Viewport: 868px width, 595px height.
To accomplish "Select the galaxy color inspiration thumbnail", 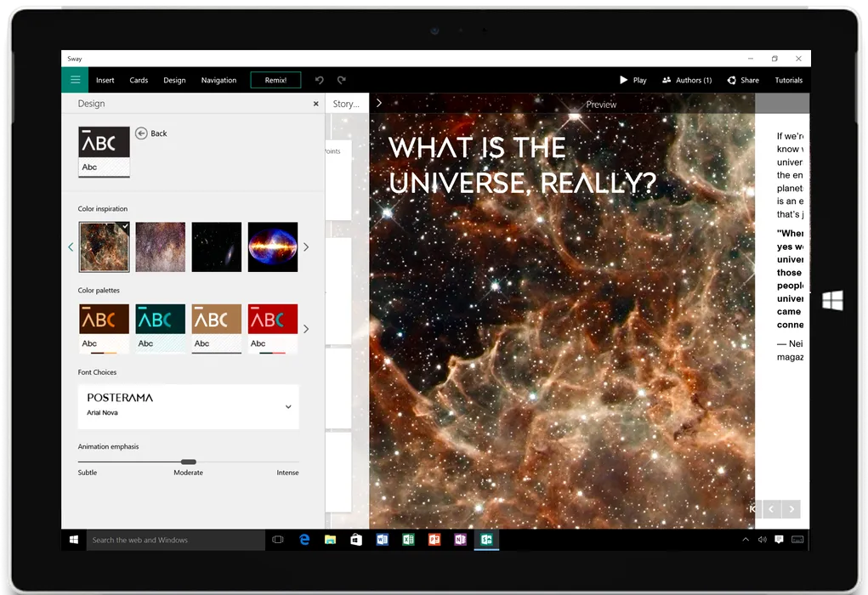I will [216, 247].
